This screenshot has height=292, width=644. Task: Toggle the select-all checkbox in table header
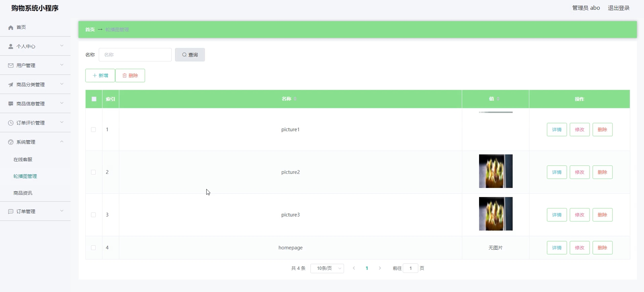(x=94, y=99)
